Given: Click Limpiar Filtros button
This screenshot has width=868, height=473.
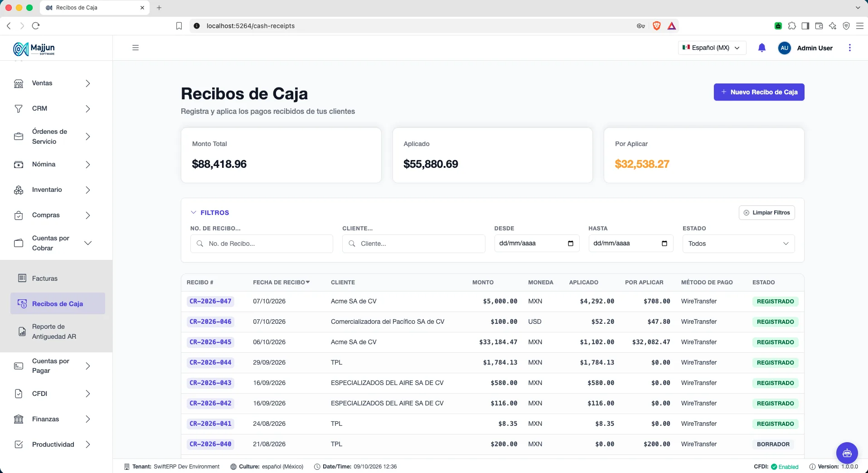Looking at the screenshot, I should pos(766,213).
